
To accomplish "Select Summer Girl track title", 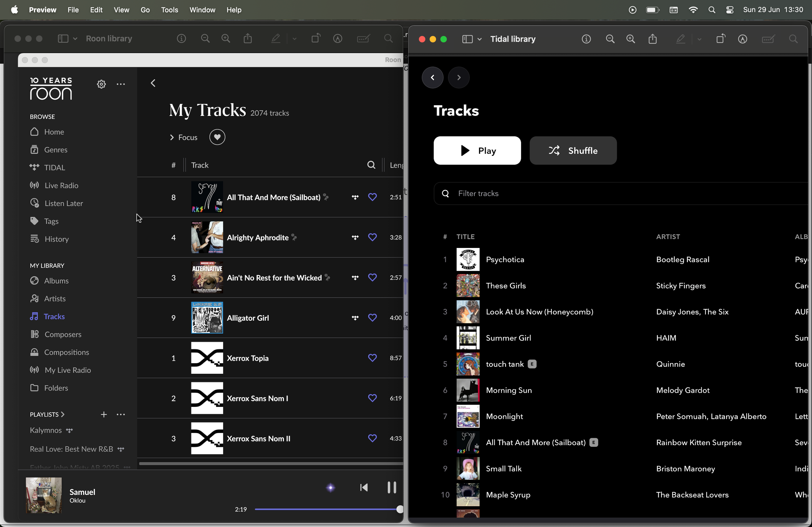I will tap(508, 338).
